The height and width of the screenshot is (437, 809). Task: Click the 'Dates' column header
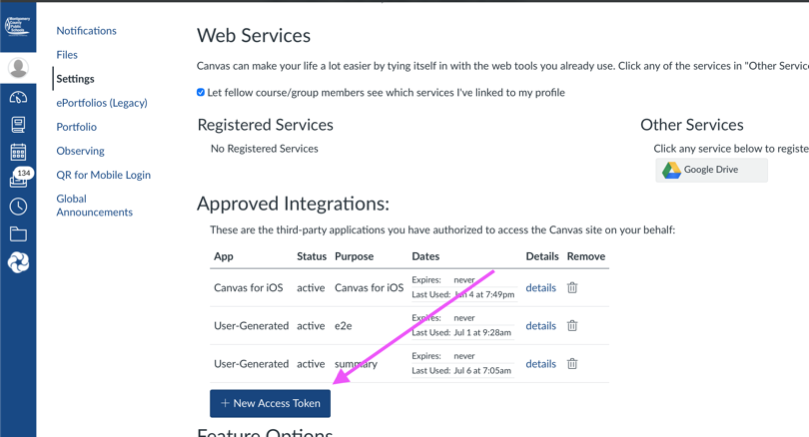[x=426, y=256]
